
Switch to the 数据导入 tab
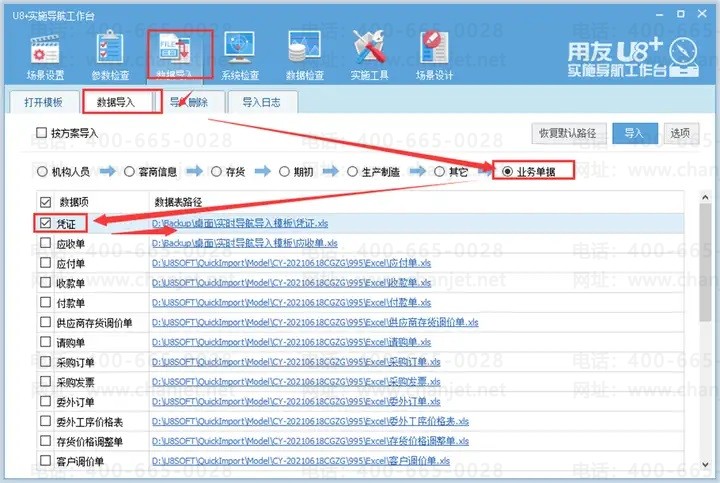click(116, 102)
